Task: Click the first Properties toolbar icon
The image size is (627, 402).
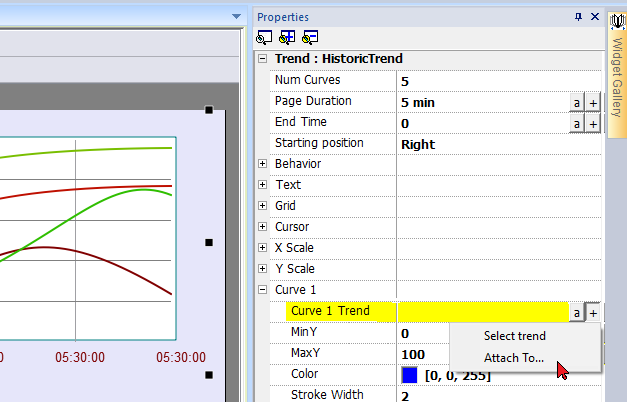Action: 264,38
